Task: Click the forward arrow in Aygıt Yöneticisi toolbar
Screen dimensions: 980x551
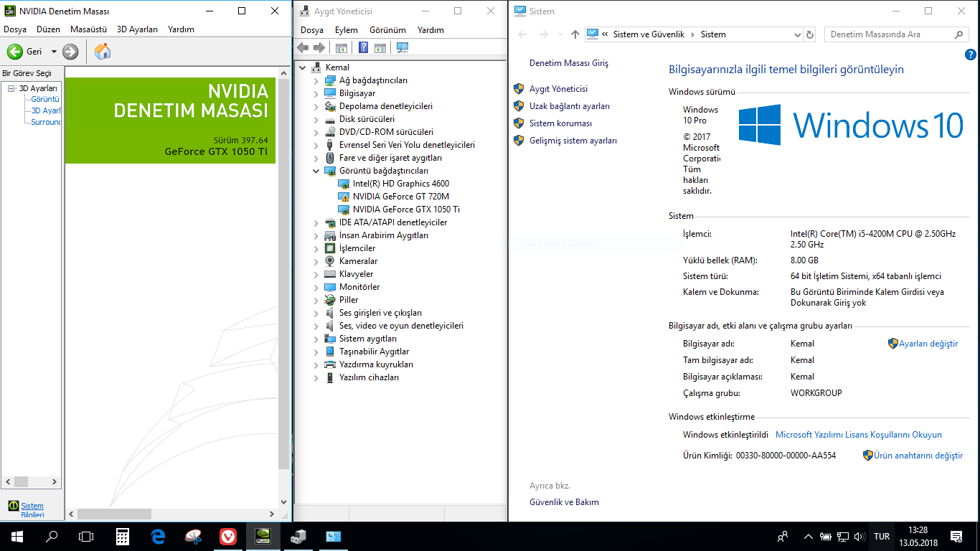Action: pos(319,48)
